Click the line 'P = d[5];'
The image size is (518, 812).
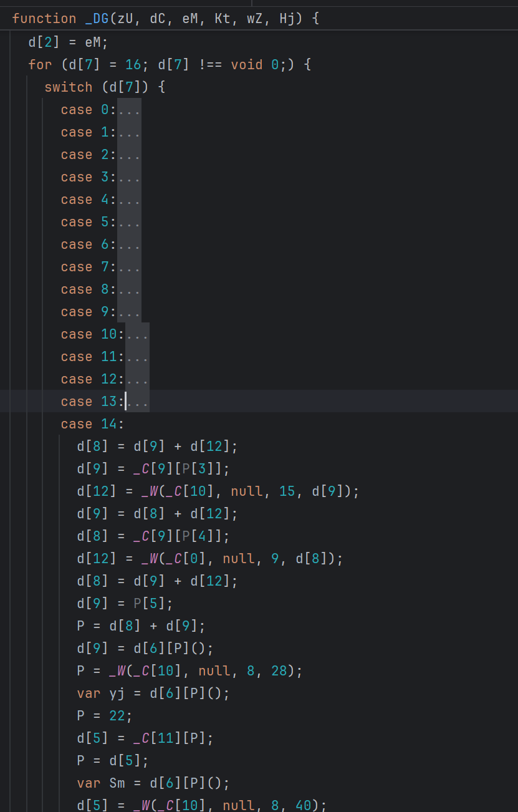point(113,761)
